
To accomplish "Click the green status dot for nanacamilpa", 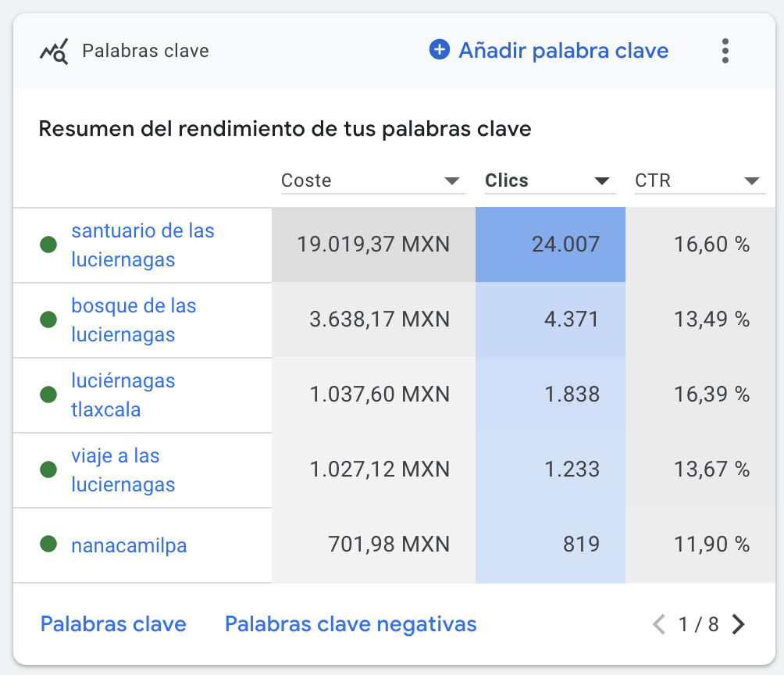I will [48, 545].
